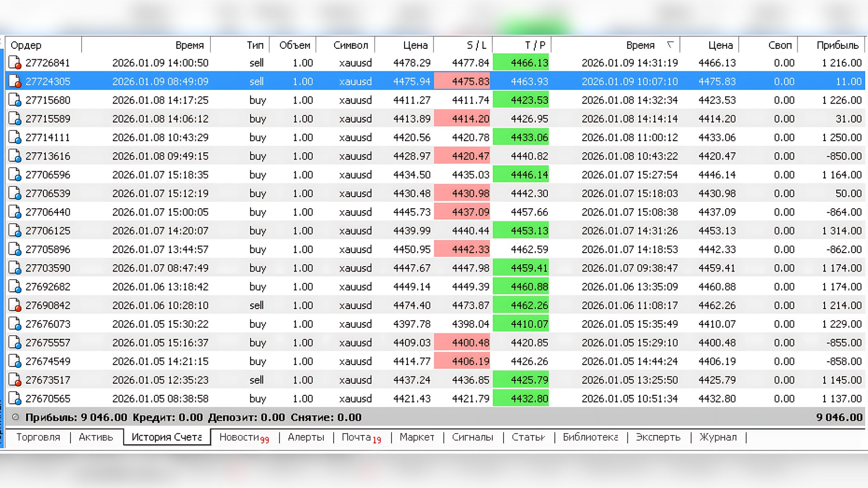Switch to the Активы tab
Screen dimensions: 868x488
tap(96, 437)
